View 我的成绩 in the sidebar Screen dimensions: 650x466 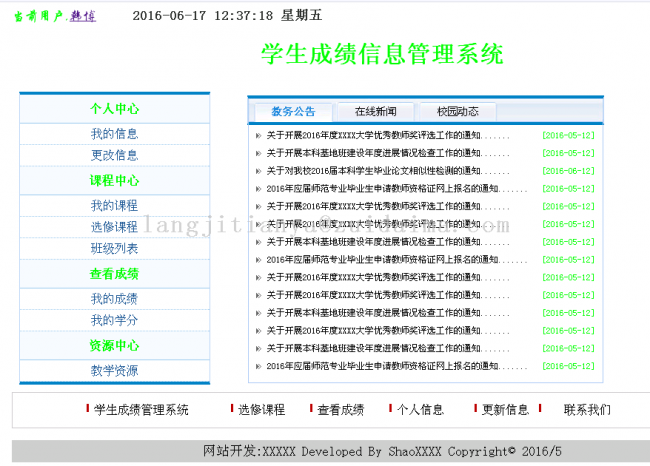pos(114,298)
